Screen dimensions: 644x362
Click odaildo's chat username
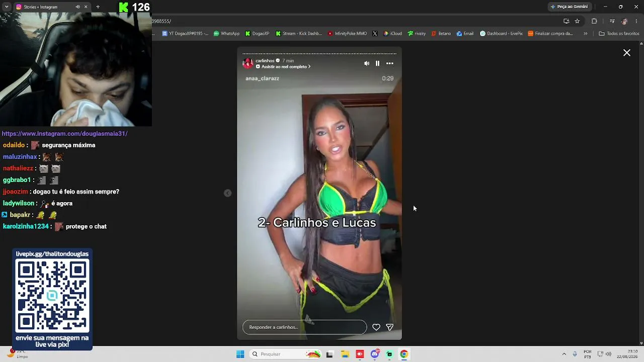[x=14, y=145]
